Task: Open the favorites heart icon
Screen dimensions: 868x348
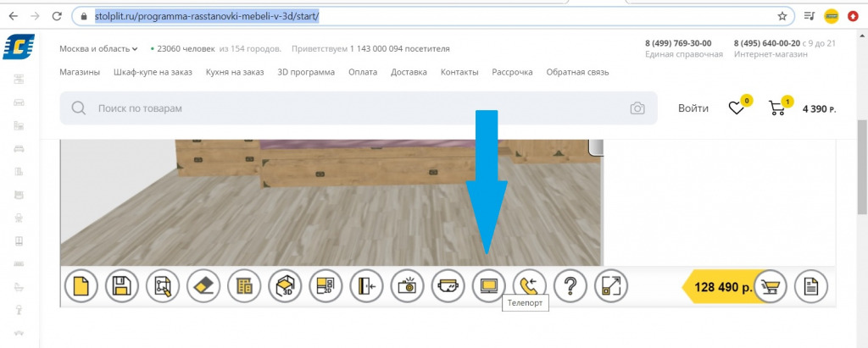Action: point(737,108)
